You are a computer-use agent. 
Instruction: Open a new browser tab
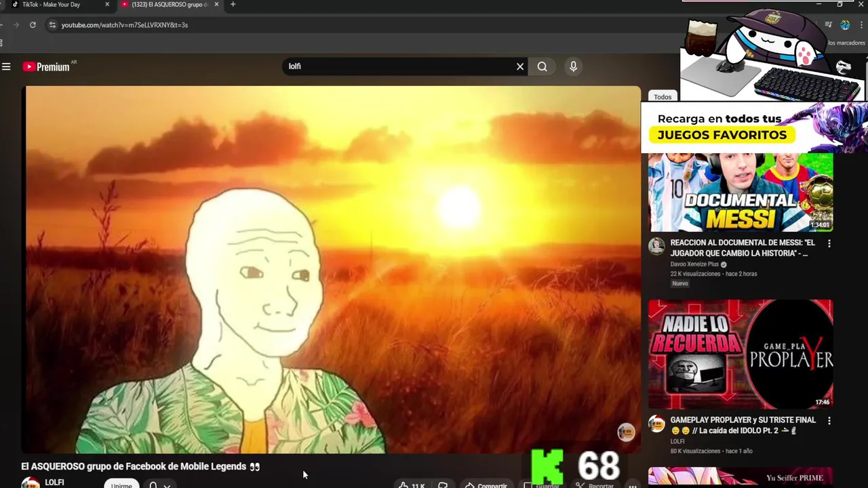(233, 5)
